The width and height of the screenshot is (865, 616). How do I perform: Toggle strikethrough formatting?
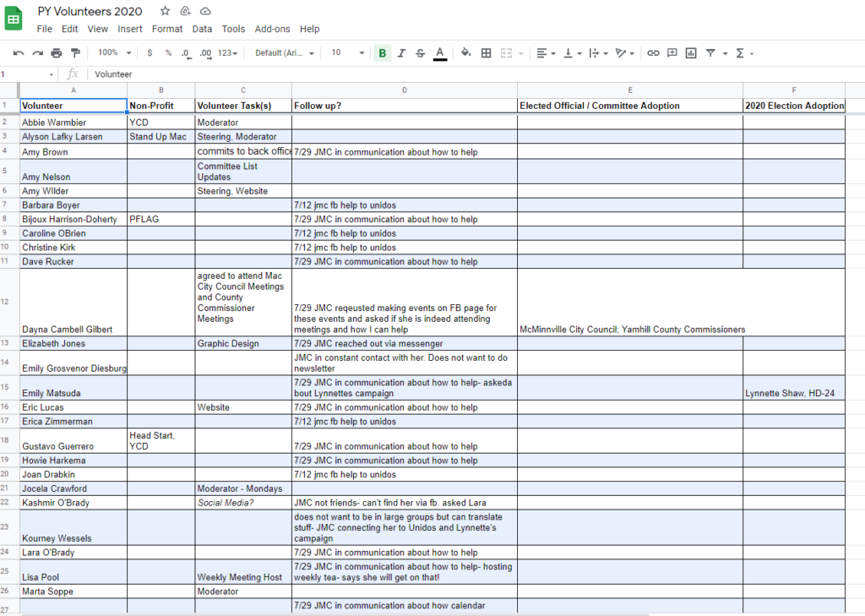421,53
